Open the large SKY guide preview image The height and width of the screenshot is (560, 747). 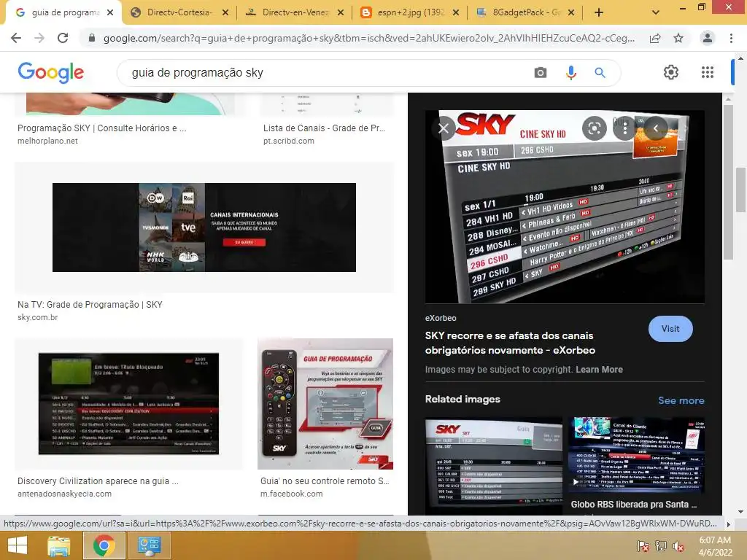565,206
